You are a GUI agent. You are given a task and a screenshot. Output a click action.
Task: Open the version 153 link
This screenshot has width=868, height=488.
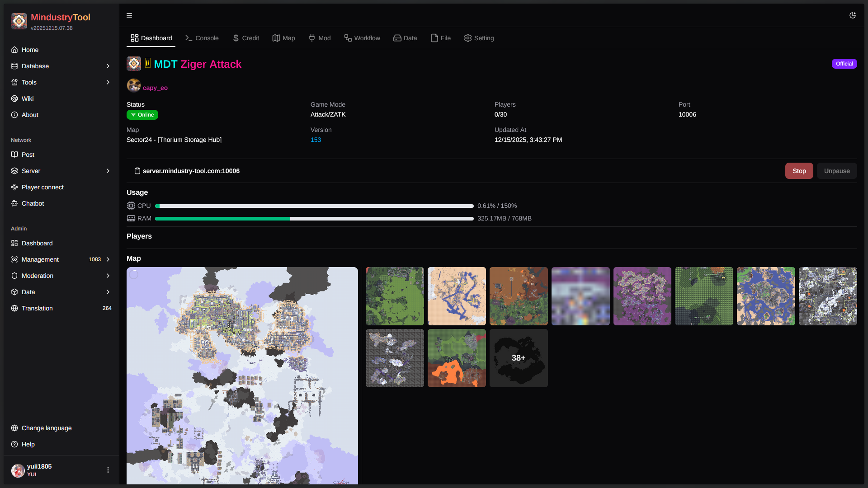coord(315,140)
